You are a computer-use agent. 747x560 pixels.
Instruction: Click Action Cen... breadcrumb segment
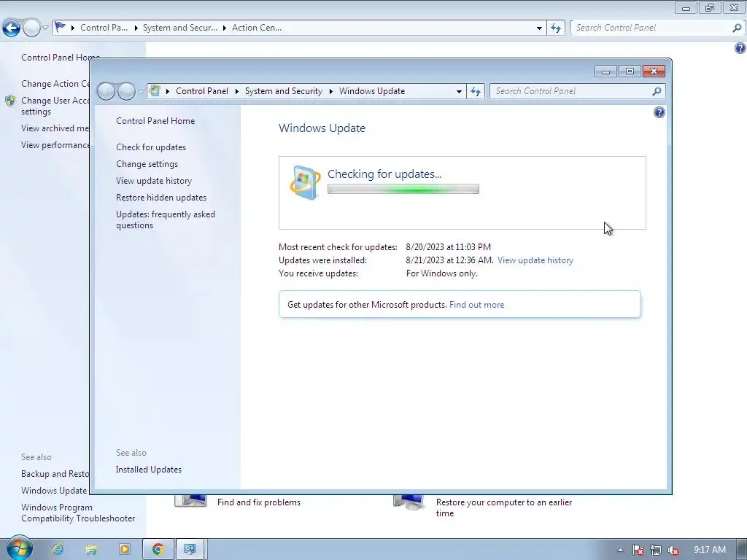pyautogui.click(x=257, y=28)
